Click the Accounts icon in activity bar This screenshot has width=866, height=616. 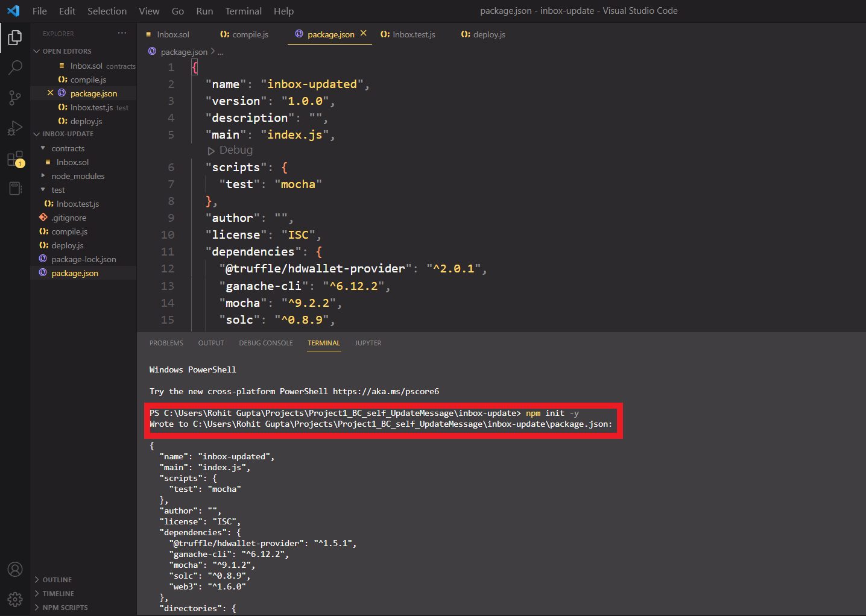click(15, 570)
